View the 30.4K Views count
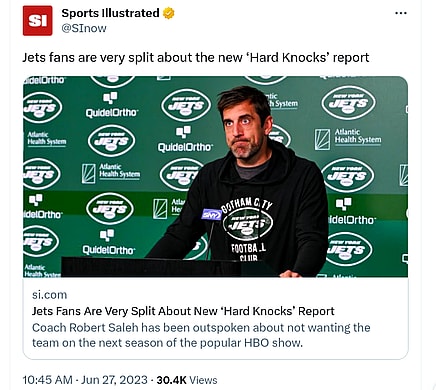This screenshot has height=390, width=436. coord(187,380)
